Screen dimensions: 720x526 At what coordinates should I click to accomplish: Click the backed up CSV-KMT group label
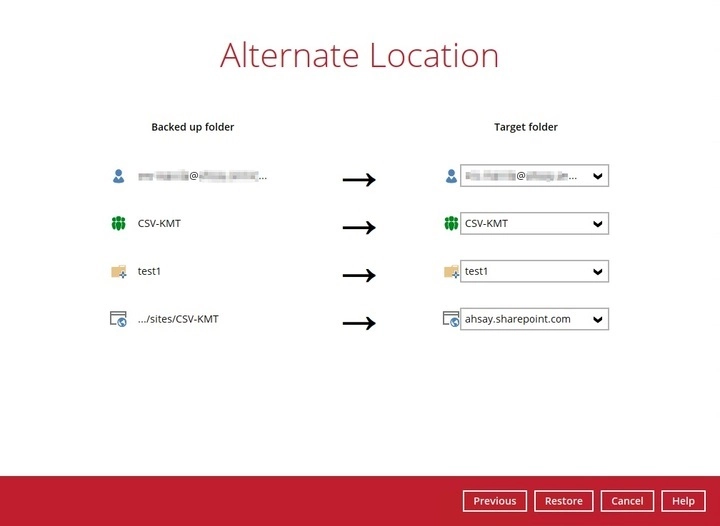click(x=159, y=223)
